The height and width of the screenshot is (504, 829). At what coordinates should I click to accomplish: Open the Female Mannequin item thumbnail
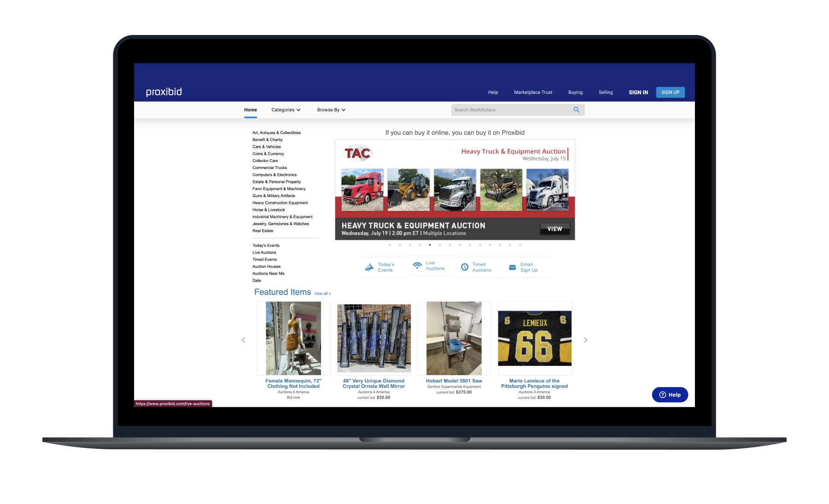(293, 338)
